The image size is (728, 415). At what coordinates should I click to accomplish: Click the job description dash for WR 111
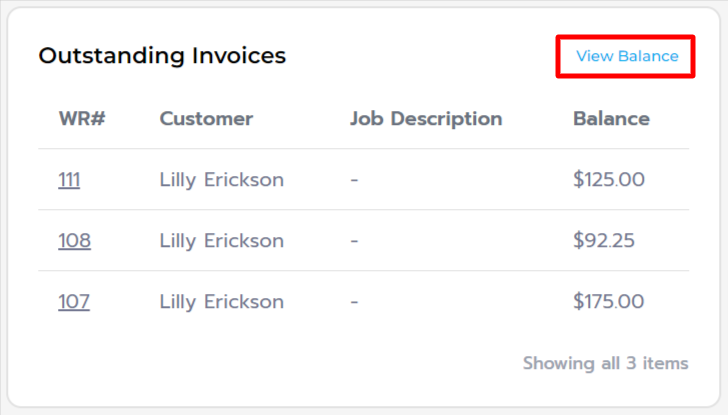354,181
